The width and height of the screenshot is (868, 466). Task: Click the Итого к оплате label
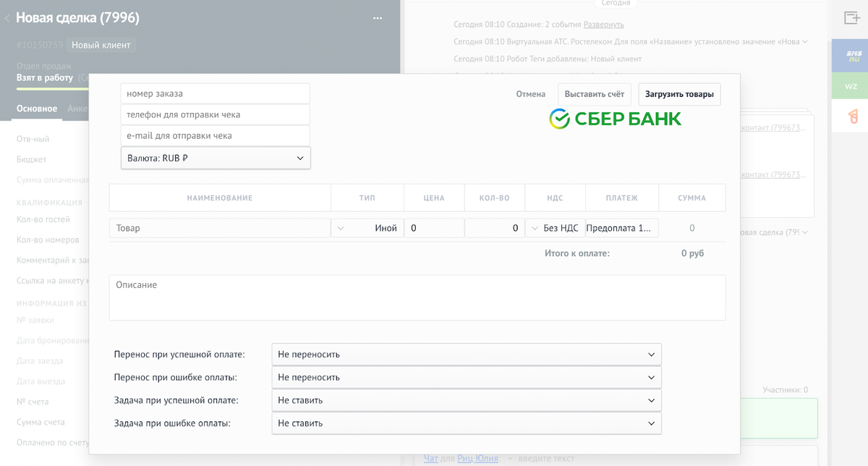(577, 253)
